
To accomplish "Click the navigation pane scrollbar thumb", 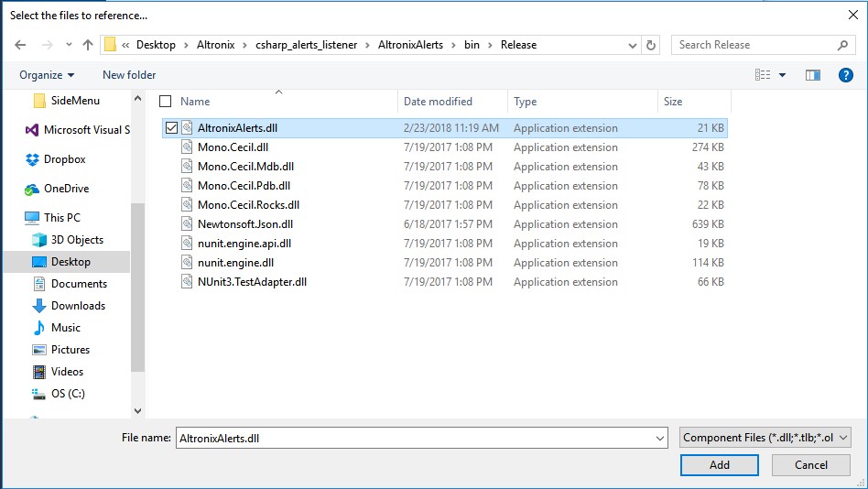I will [x=138, y=287].
